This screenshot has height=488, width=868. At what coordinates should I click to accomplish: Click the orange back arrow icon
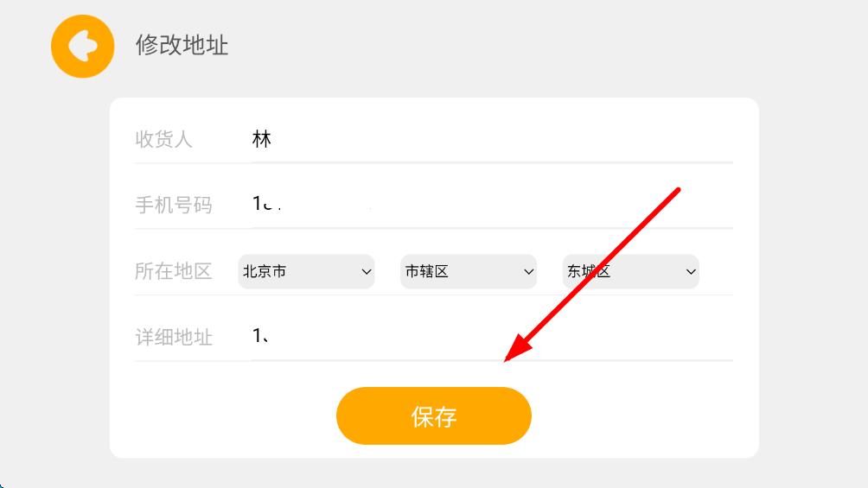tap(83, 46)
